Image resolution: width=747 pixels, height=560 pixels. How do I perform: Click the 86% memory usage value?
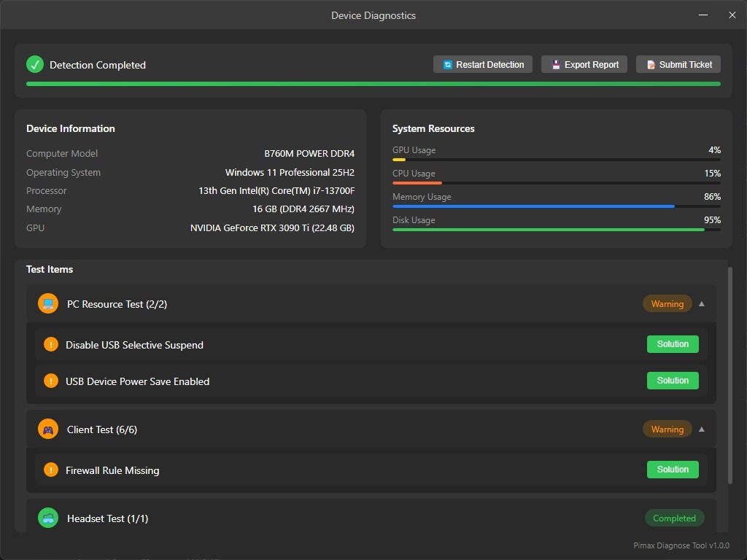coord(712,197)
